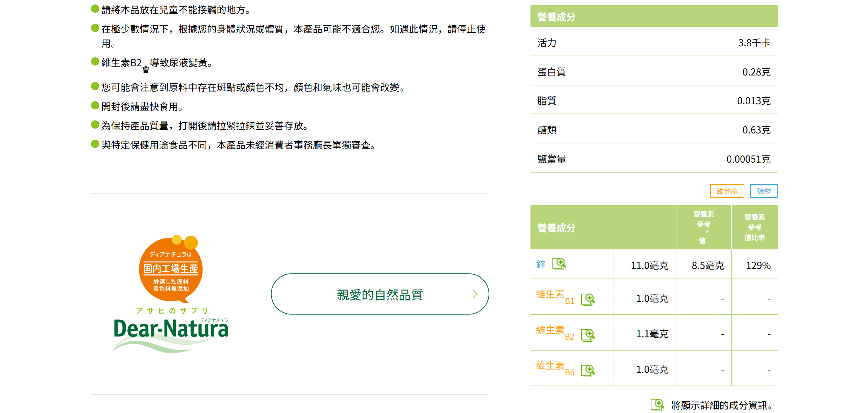Click the Dear-Natura brand logo
The height and width of the screenshot is (413, 868).
point(171,331)
